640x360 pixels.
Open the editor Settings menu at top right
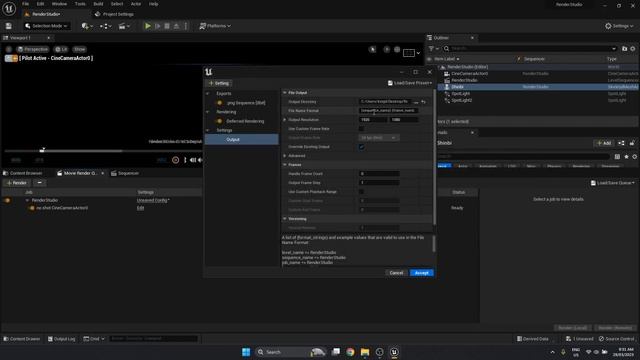point(619,26)
